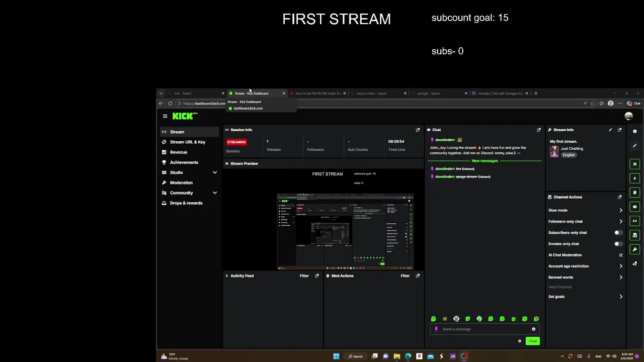The width and height of the screenshot is (644, 362).
Task: Toggle the lightning bolt widget in right sidebar
Action: (634, 178)
